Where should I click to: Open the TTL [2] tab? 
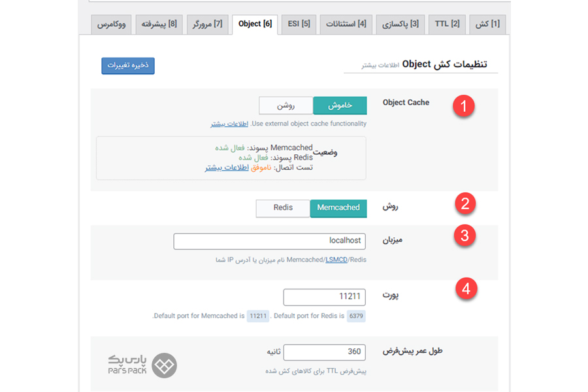coord(447,24)
